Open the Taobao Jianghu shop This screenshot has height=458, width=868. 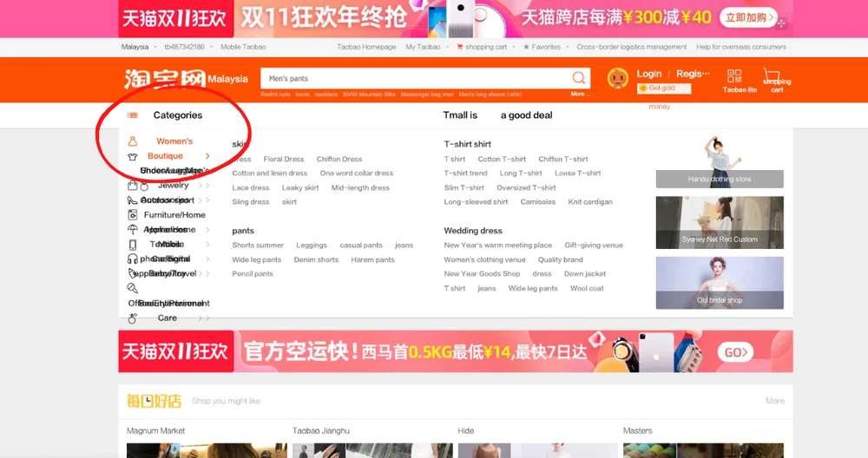[320, 430]
